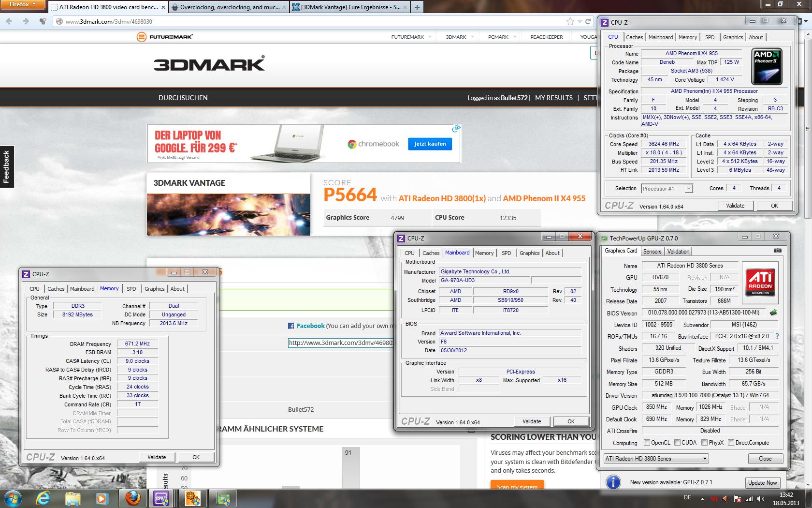Click Close button in GPU-Z
This screenshot has height=508, width=812.
tap(765, 458)
